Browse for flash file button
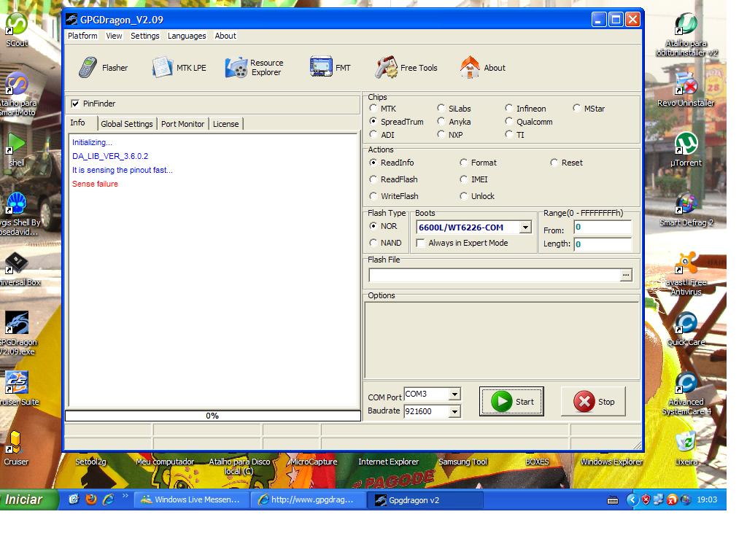 pyautogui.click(x=626, y=275)
